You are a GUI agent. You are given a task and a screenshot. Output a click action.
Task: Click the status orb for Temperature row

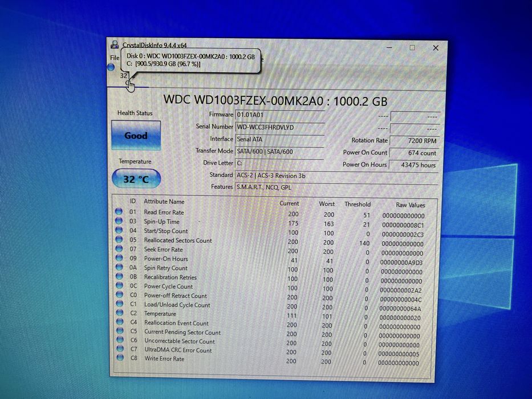pos(119,312)
